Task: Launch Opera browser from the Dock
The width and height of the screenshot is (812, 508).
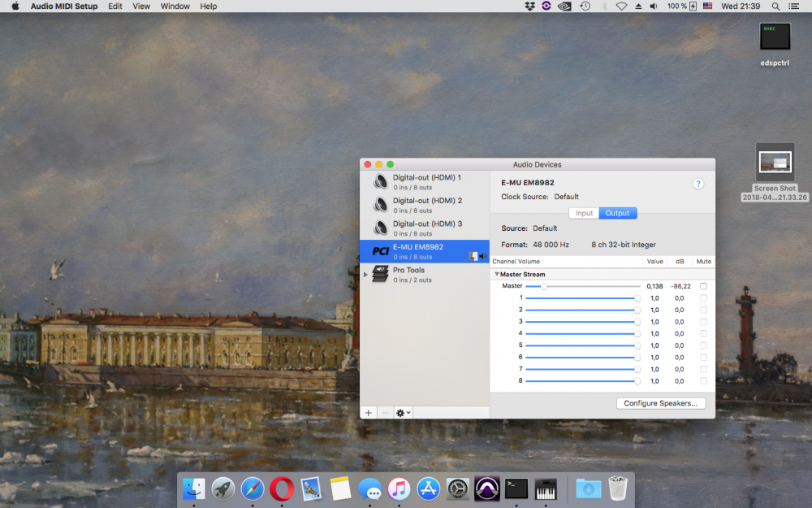Action: pos(282,488)
